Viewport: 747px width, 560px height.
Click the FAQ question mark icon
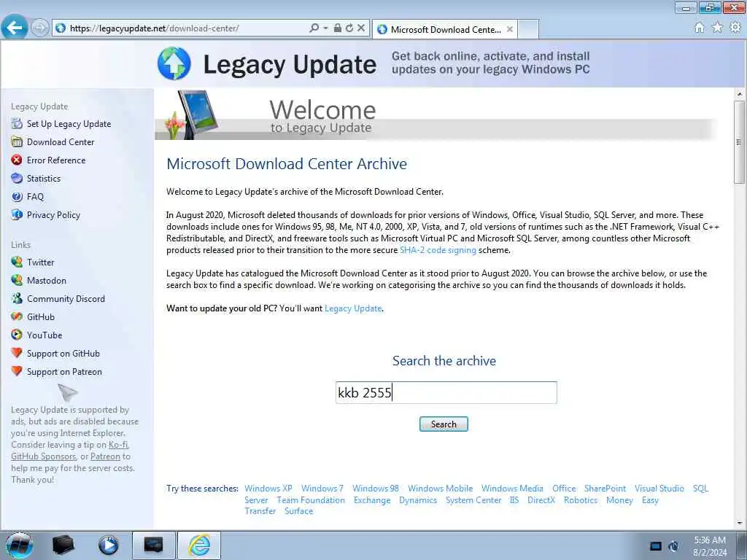(x=17, y=197)
